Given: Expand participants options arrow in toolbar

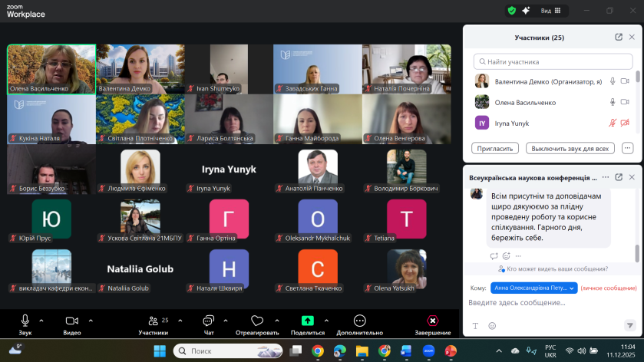Looking at the screenshot, I should point(180,321).
